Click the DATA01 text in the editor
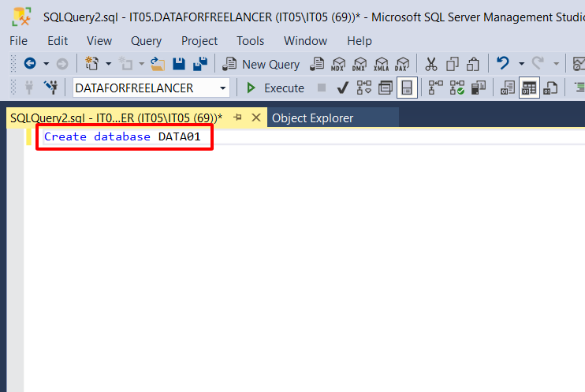 [x=180, y=136]
